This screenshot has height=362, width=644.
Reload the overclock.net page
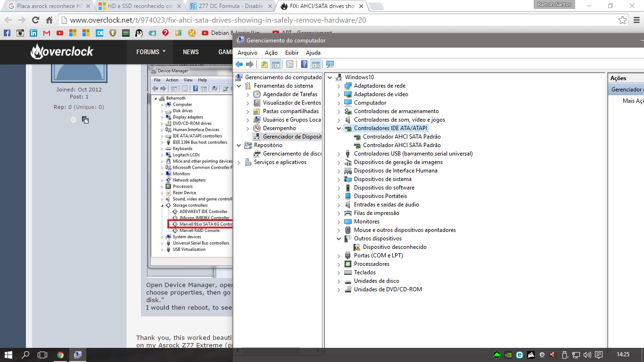tap(35, 20)
